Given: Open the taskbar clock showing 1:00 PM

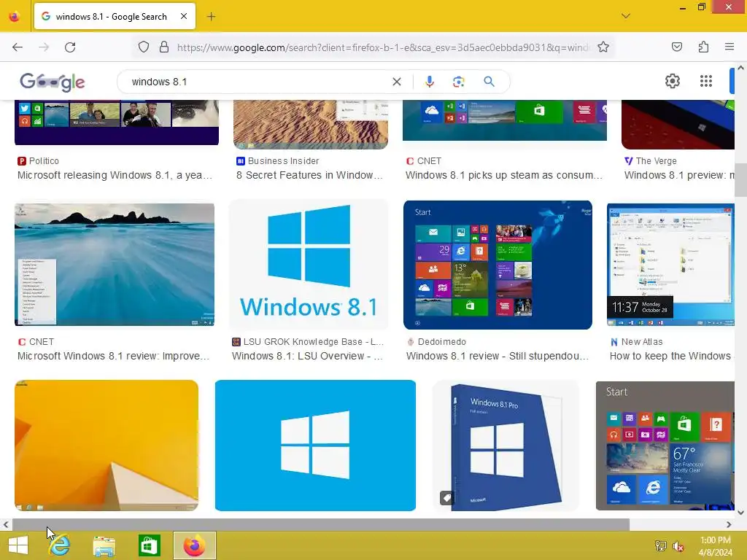Looking at the screenshot, I should (x=716, y=545).
